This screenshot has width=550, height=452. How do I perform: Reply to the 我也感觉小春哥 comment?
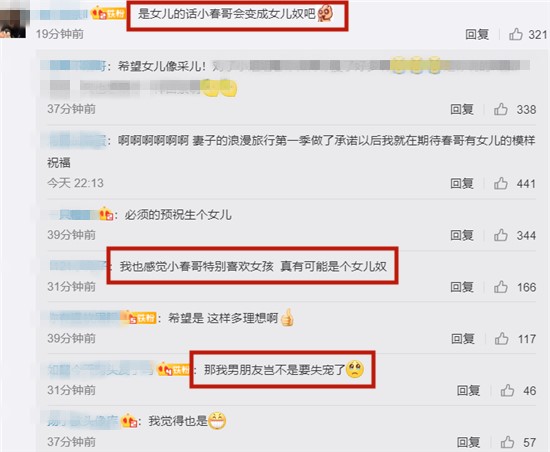[x=462, y=287]
